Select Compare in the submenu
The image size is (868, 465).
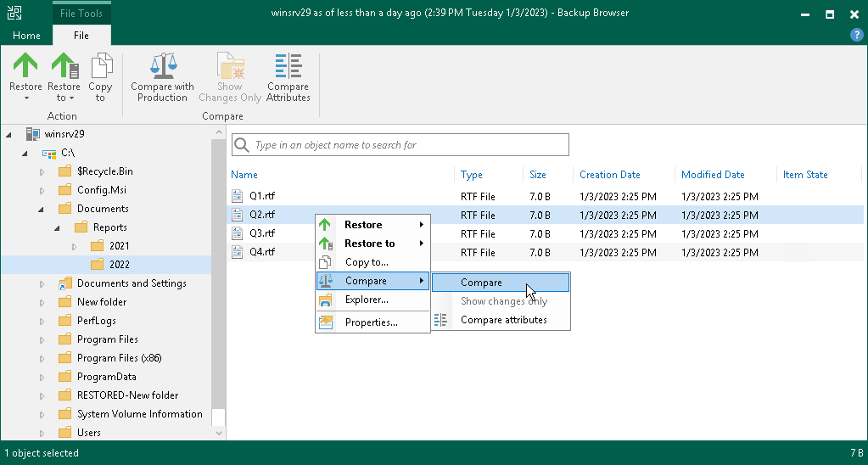pyautogui.click(x=501, y=283)
